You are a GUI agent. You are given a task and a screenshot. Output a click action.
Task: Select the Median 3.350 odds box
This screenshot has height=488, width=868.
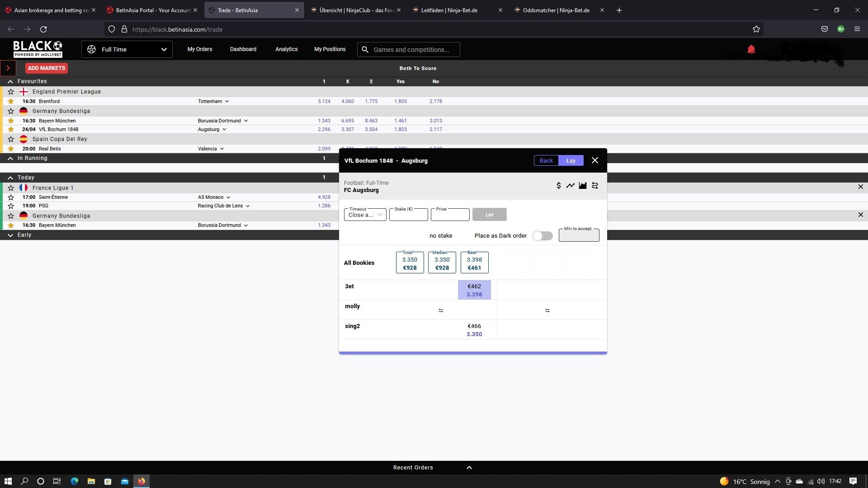(x=442, y=263)
